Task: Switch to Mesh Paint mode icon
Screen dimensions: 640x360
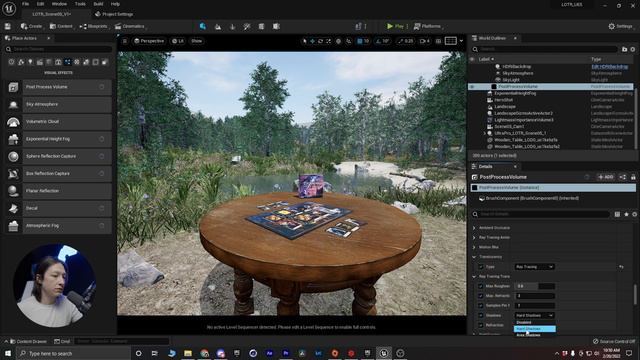Action: point(247,27)
